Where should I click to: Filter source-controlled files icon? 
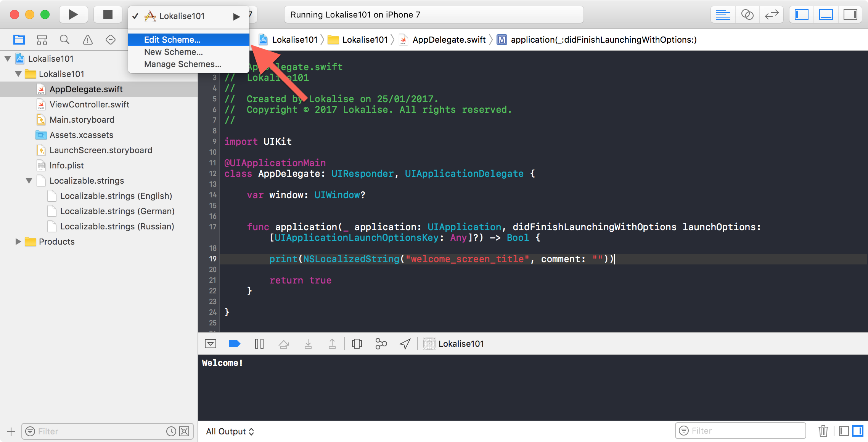tap(184, 431)
